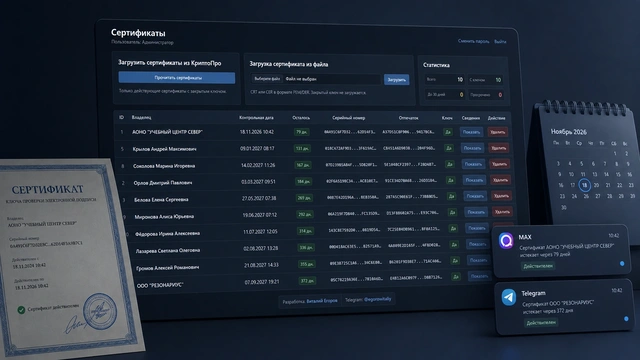Viewport: 640px width, 360px height.
Task: Click the blue unread dot in MAX notification
Action: coord(622,264)
